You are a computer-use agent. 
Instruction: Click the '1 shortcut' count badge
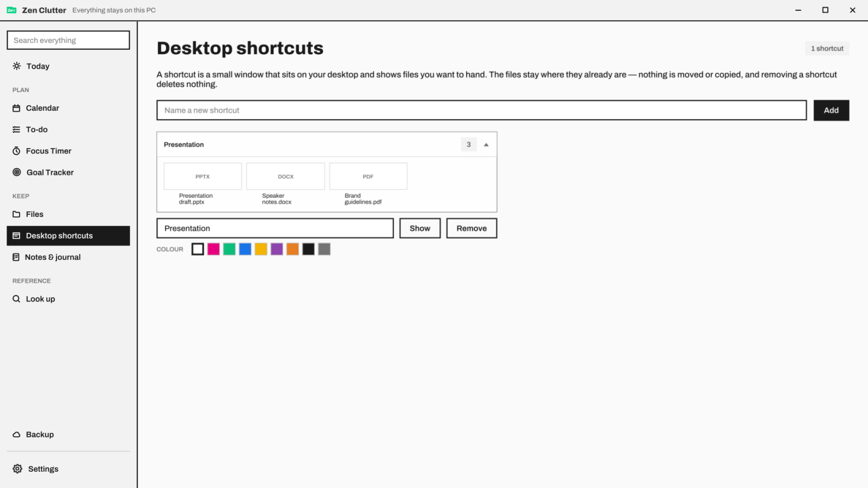827,48
